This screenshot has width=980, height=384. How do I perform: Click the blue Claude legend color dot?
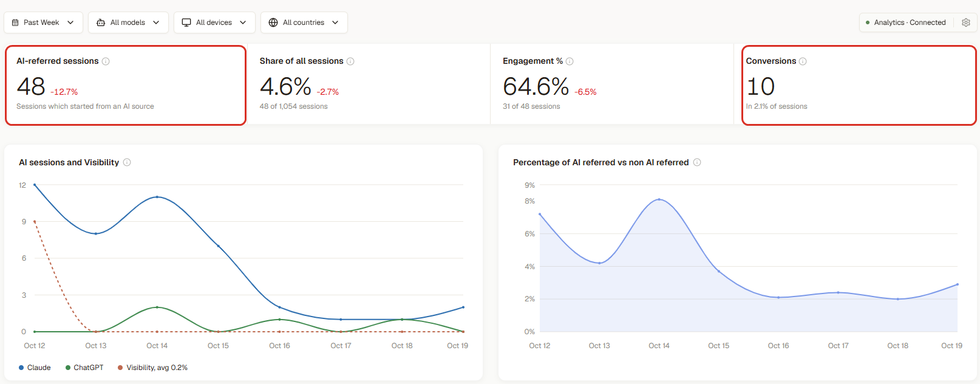(21, 368)
